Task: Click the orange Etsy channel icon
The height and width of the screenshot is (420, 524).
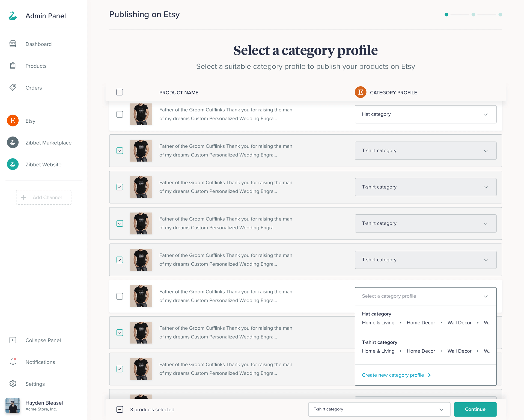Action: pos(13,121)
